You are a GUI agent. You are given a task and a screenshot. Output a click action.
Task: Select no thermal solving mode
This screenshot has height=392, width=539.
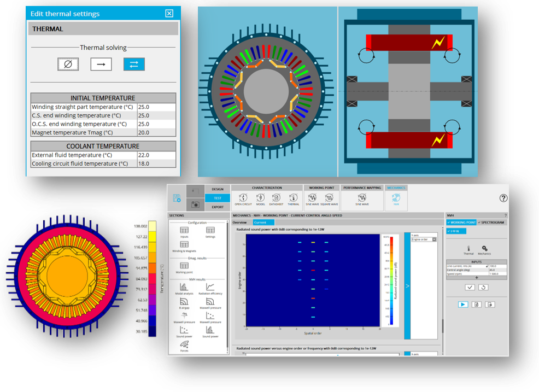(68, 65)
